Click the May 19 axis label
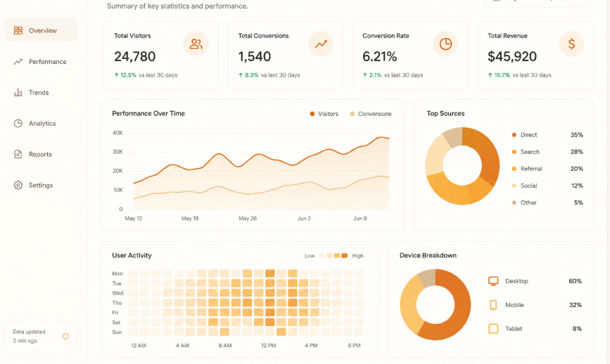The image size is (610, 364). point(190,219)
